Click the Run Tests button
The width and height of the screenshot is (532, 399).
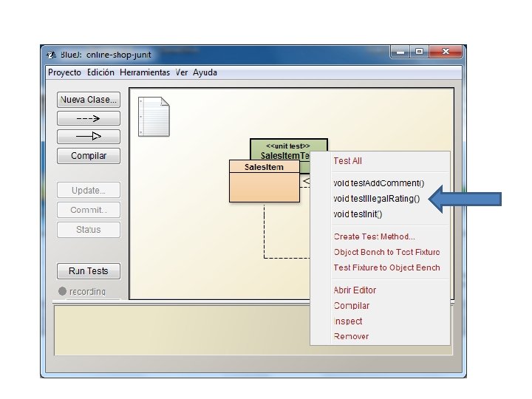coord(89,271)
